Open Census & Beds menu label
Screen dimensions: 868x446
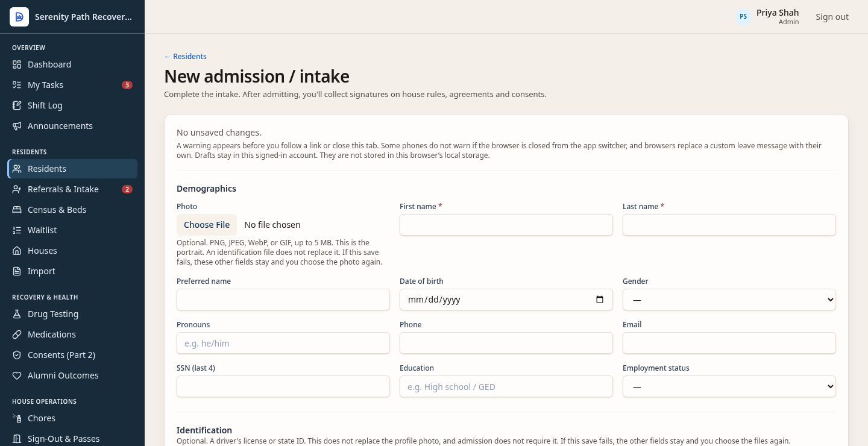point(57,210)
